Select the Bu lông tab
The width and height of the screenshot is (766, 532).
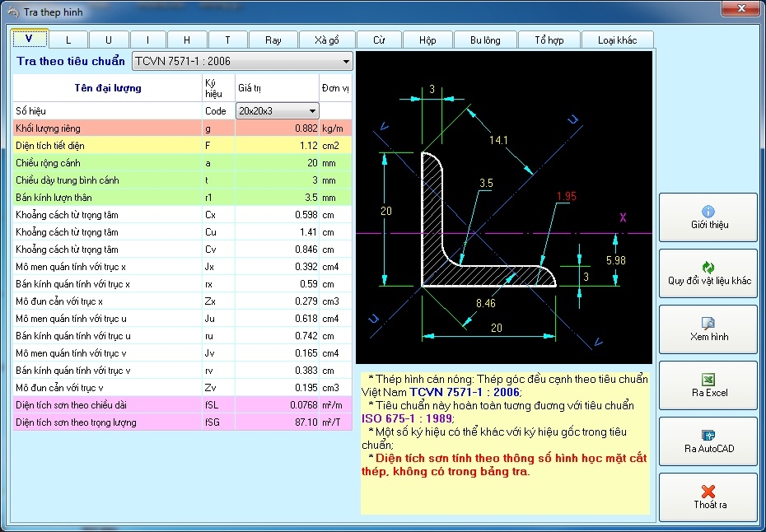[484, 40]
